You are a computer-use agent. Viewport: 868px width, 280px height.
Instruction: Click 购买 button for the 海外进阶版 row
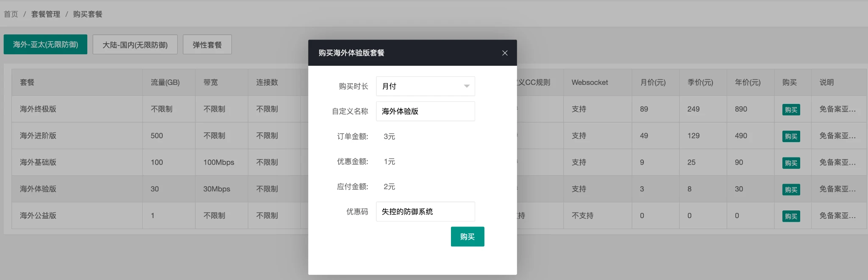click(x=790, y=136)
